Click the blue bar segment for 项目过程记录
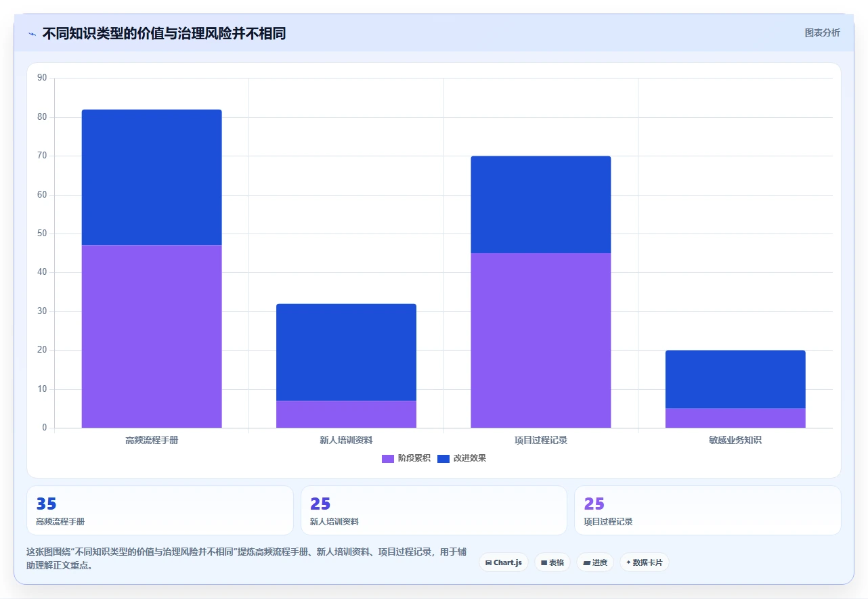868x599 pixels. tap(540, 204)
